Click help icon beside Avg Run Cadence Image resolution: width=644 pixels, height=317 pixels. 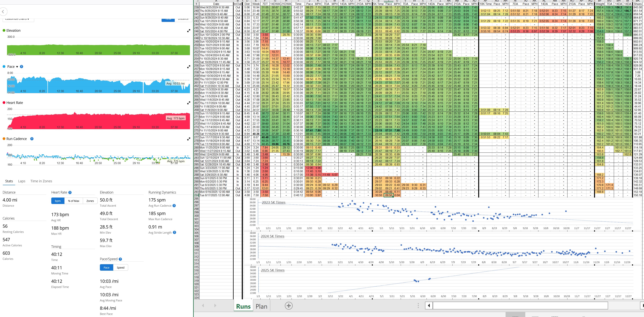(174, 206)
